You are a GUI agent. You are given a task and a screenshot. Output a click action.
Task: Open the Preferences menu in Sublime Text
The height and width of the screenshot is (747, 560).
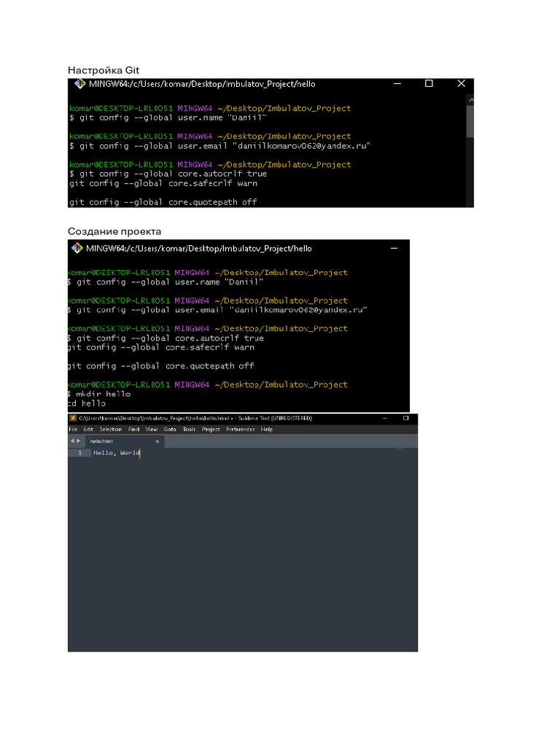241,429
